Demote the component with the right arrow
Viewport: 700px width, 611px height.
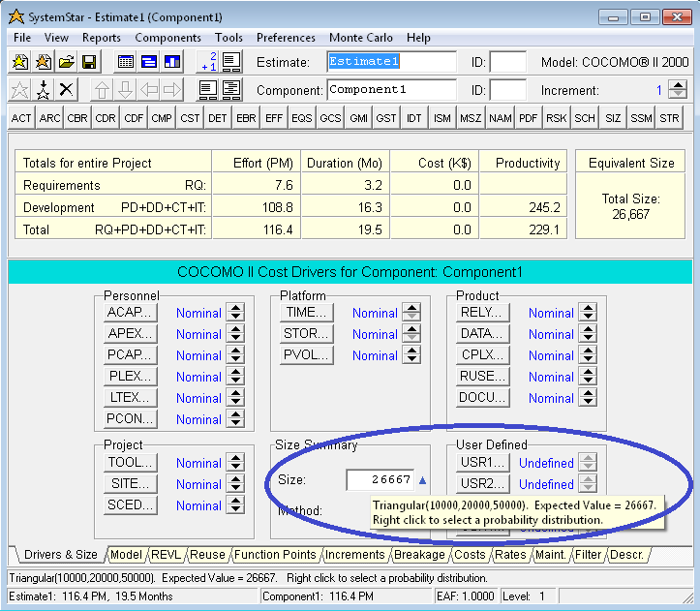point(172,90)
